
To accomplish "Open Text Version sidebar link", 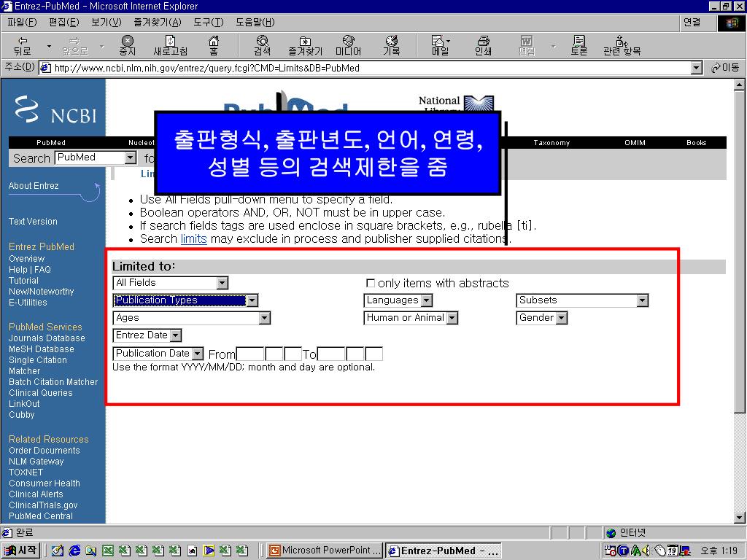I will [33, 222].
